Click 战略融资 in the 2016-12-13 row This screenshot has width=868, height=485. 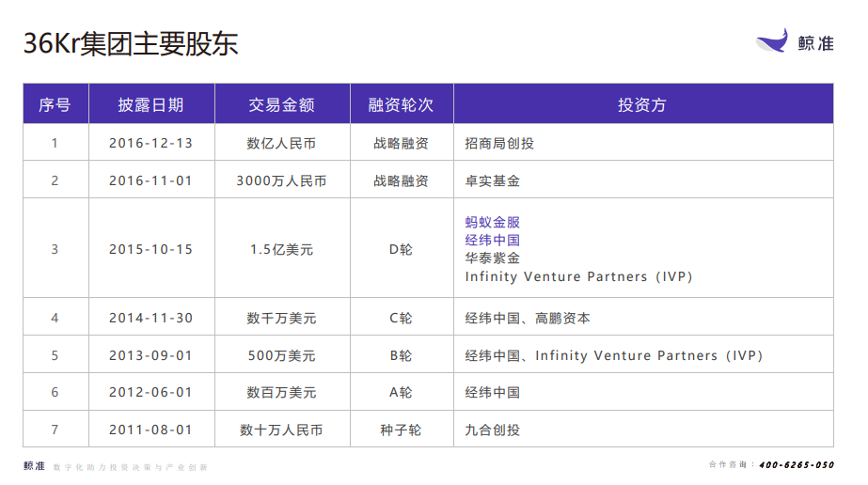(x=401, y=143)
